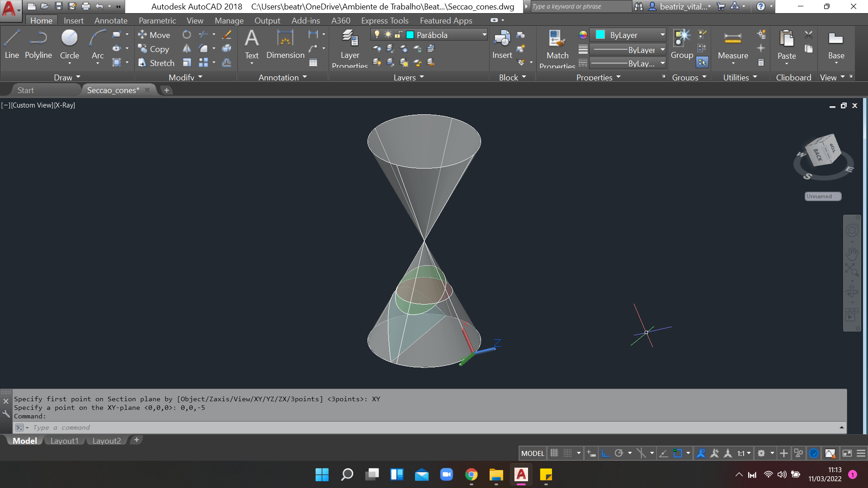Toggle snap mode in status bar

coord(568,453)
